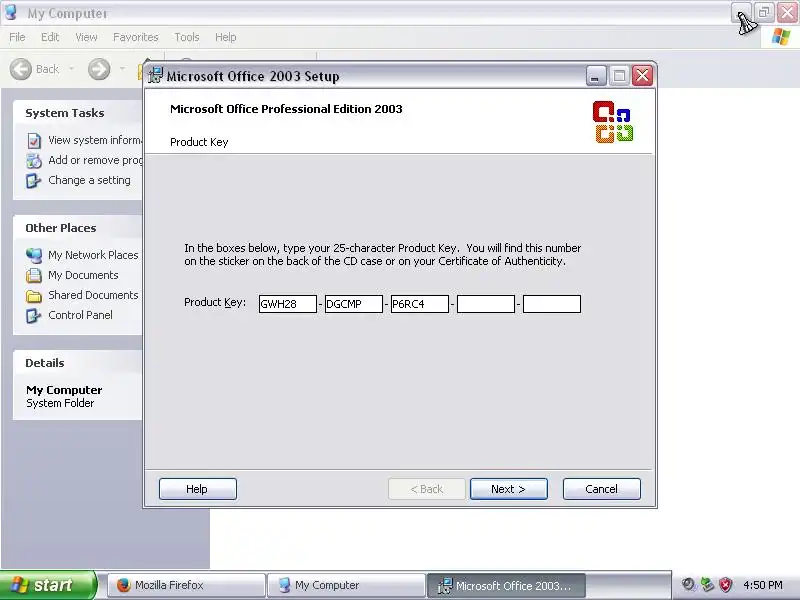
Task: Open the Shared Documents link
Action: (x=93, y=295)
